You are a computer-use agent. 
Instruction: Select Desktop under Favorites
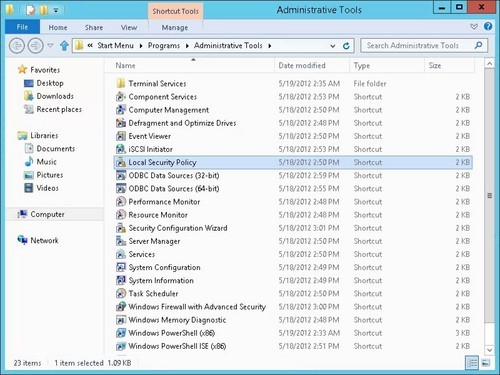click(44, 83)
